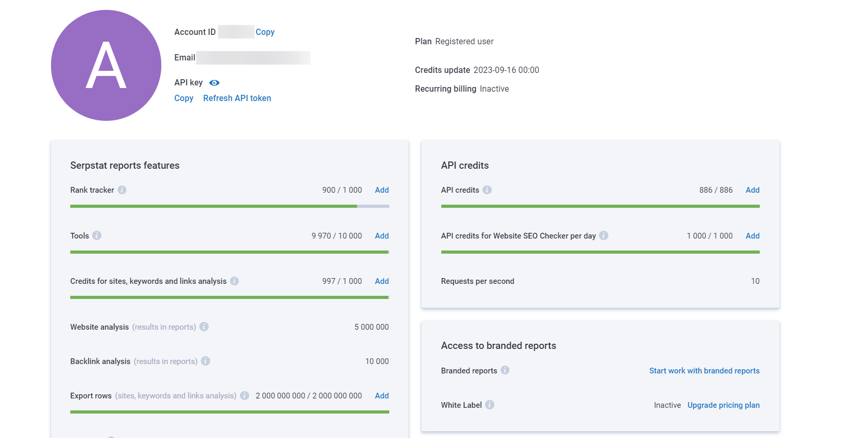Click White Label info icon
The height and width of the screenshot is (438, 868).
pos(490,405)
